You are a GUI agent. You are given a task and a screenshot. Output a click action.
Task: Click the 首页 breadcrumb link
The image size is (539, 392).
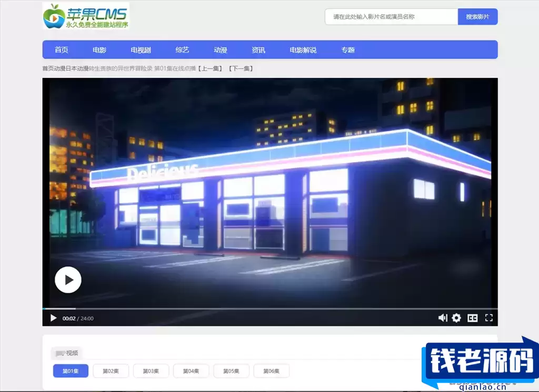tap(48, 68)
